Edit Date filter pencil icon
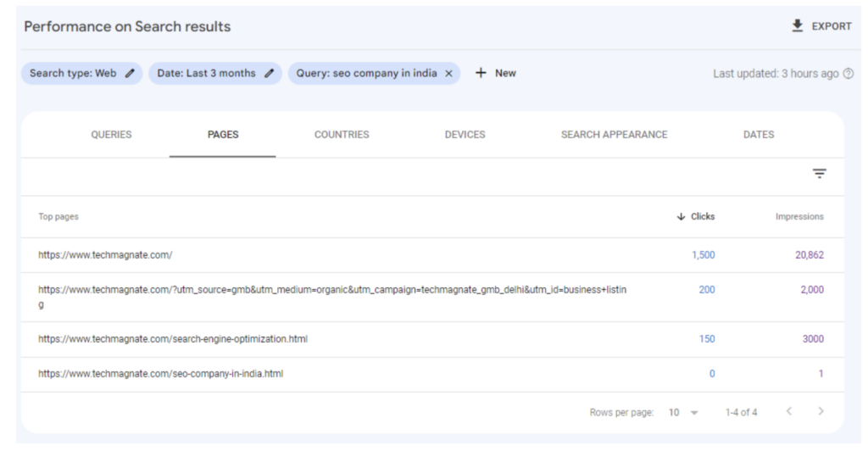Image resolution: width=868 pixels, height=451 pixels. [x=269, y=73]
